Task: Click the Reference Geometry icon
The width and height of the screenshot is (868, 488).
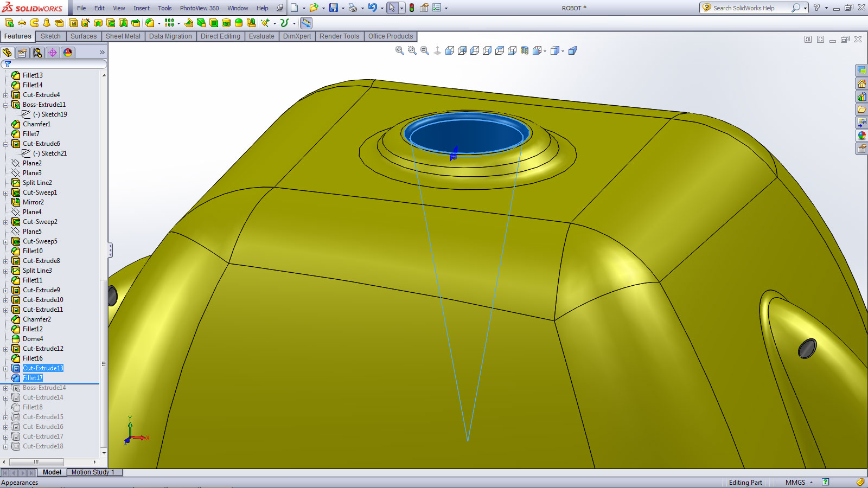Action: coord(265,23)
